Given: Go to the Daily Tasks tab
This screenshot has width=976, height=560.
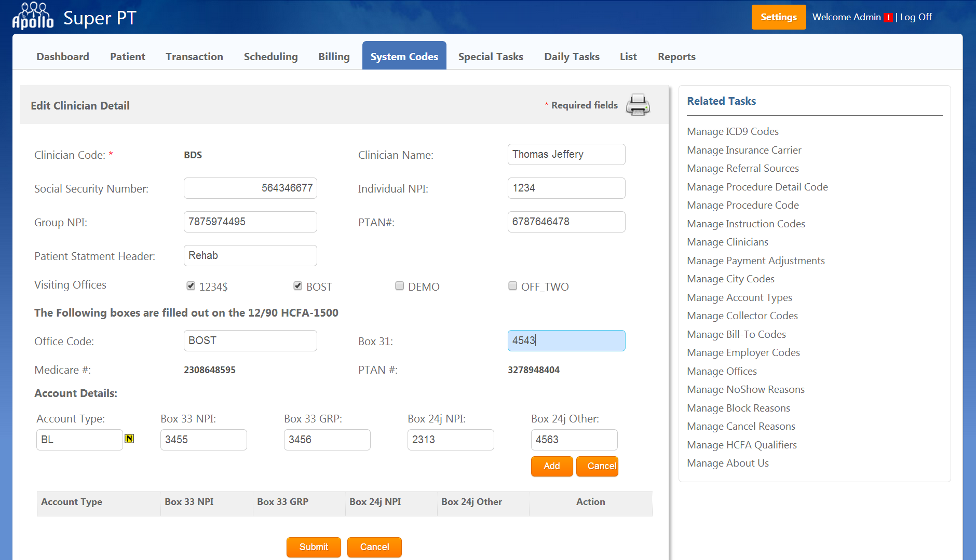Looking at the screenshot, I should (x=572, y=57).
